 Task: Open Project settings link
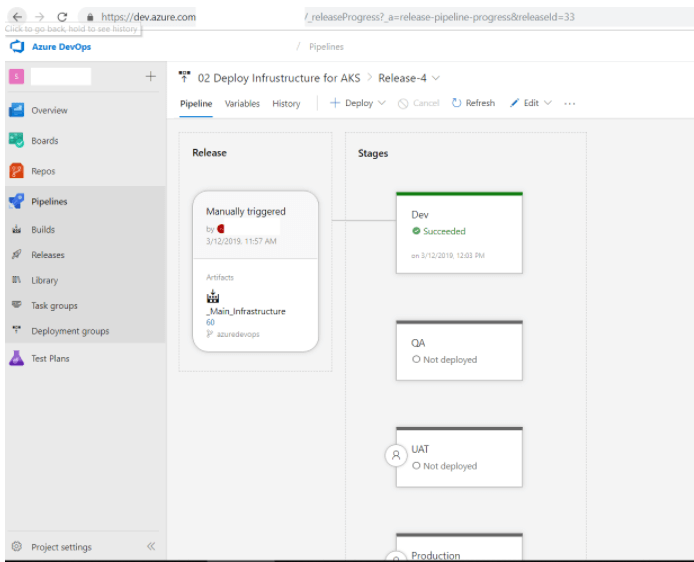pyautogui.click(x=61, y=547)
